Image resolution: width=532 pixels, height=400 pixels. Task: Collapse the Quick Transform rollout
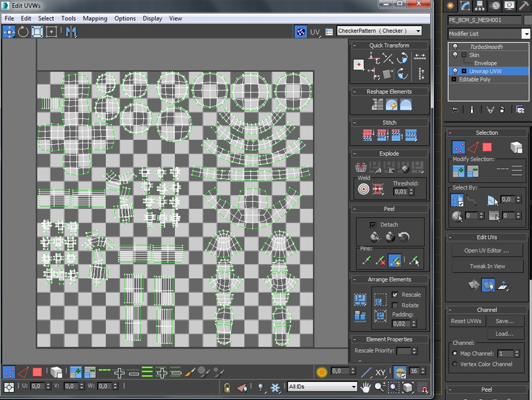point(354,46)
